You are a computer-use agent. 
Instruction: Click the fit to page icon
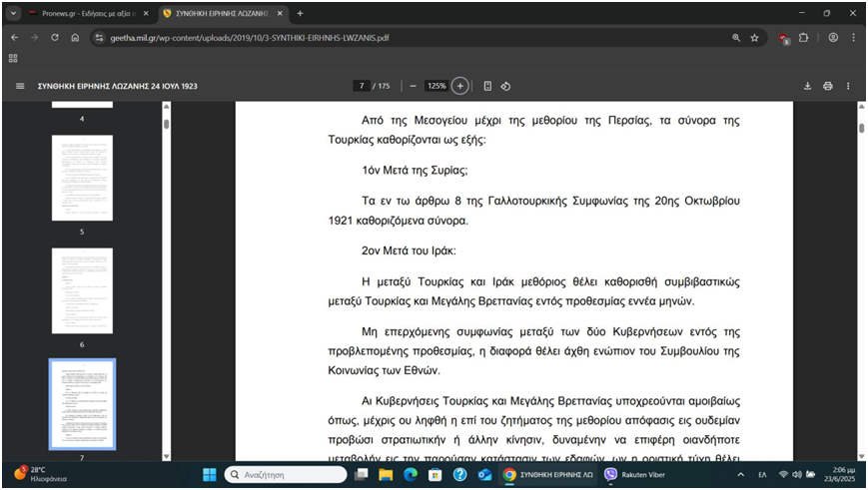(x=487, y=87)
